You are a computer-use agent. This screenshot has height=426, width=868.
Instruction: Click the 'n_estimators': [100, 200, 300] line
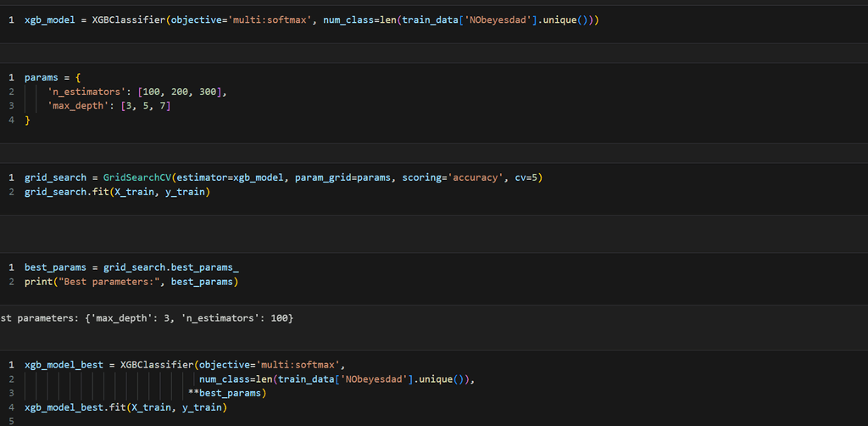click(137, 92)
